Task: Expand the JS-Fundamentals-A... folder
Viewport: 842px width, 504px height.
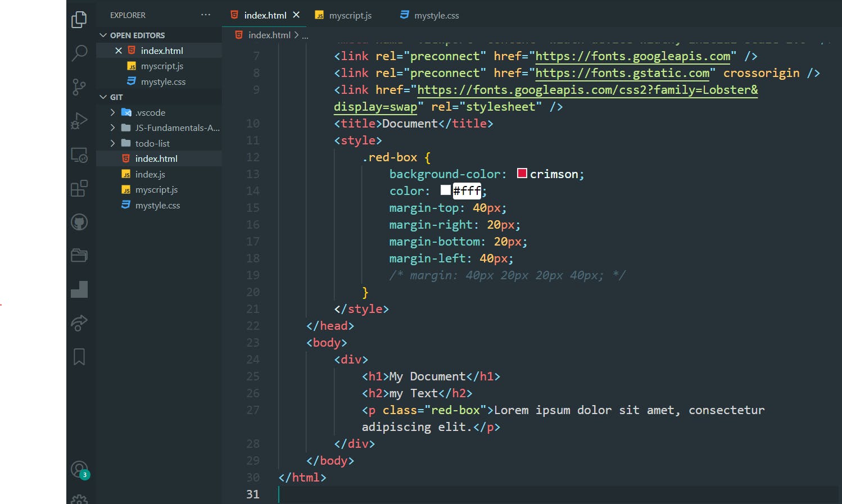Action: [112, 128]
